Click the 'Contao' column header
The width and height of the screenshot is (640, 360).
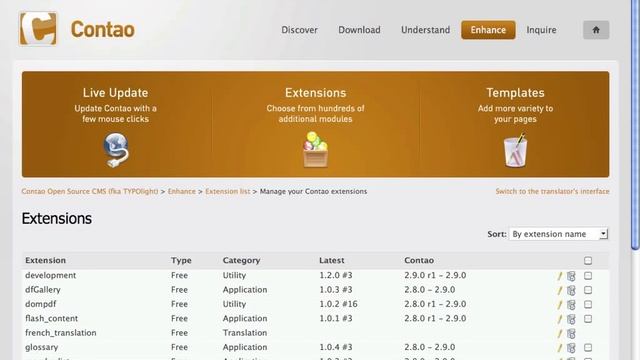[419, 260]
